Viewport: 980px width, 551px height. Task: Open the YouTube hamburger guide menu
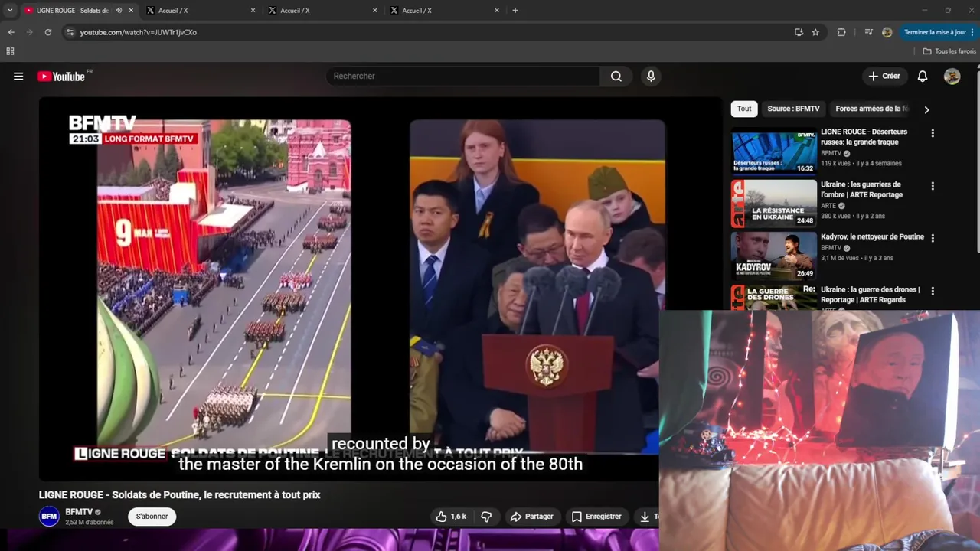click(18, 77)
